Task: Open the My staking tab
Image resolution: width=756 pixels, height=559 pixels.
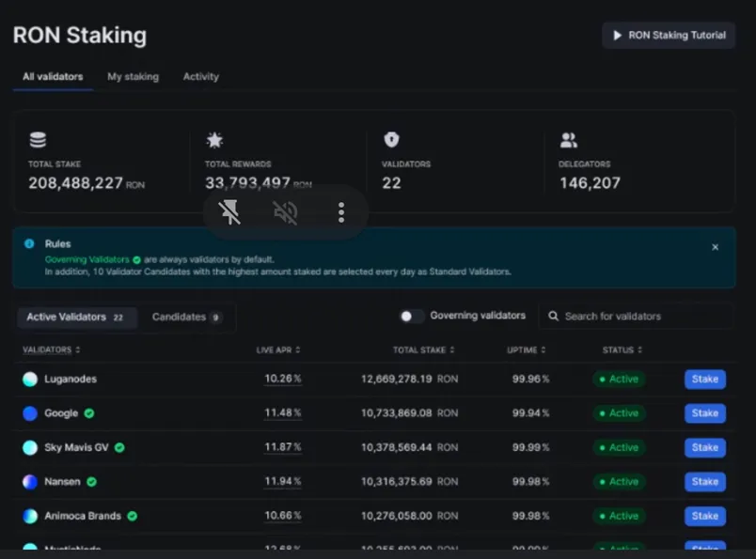Action: point(134,77)
